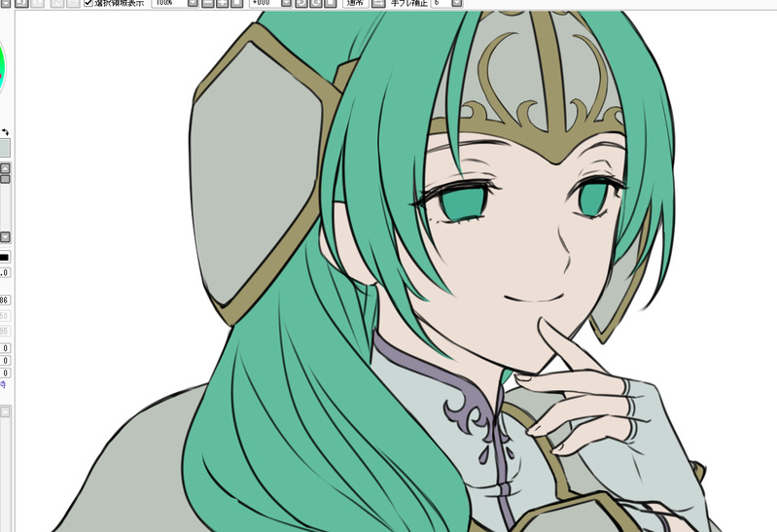Click the left panel value field showing 86
Viewport: 777px width, 532px height.
click(x=5, y=300)
